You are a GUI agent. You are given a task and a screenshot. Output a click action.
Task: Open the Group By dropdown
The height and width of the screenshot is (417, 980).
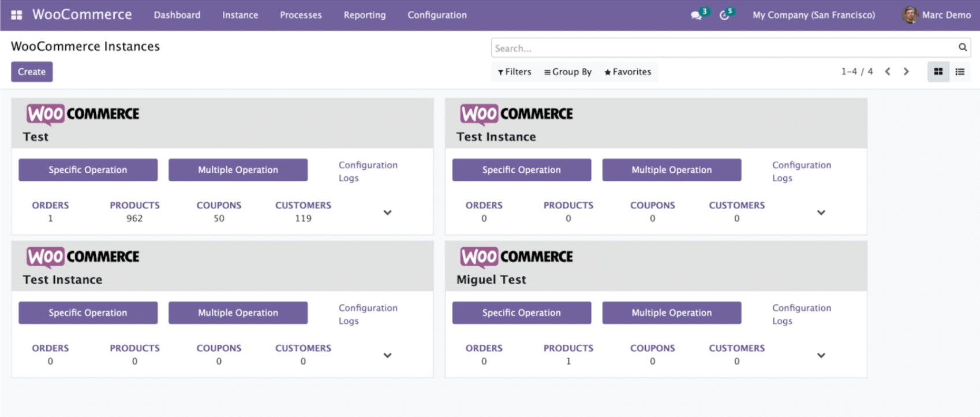567,72
